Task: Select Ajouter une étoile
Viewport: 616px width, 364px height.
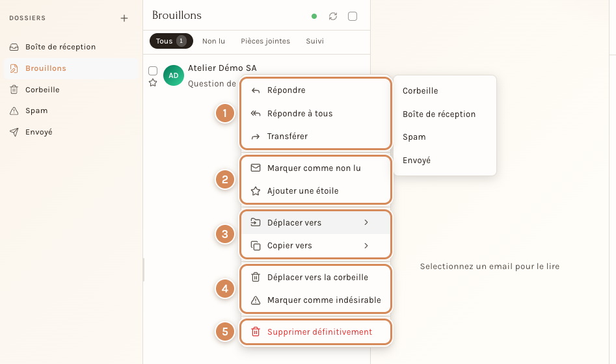Action: pyautogui.click(x=316, y=191)
